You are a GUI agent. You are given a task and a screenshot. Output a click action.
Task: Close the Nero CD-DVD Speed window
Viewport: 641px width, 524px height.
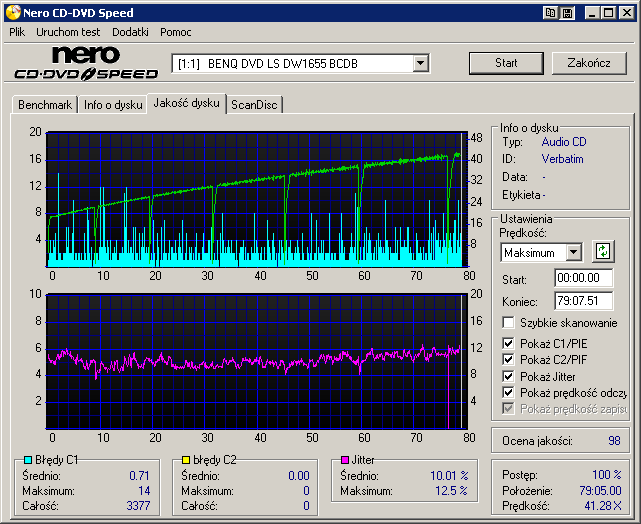point(626,13)
